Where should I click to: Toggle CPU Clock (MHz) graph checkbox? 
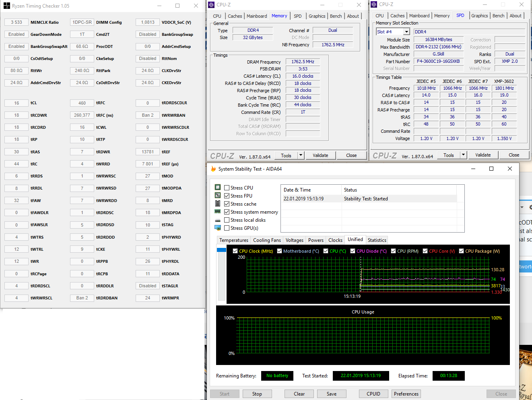(235, 251)
